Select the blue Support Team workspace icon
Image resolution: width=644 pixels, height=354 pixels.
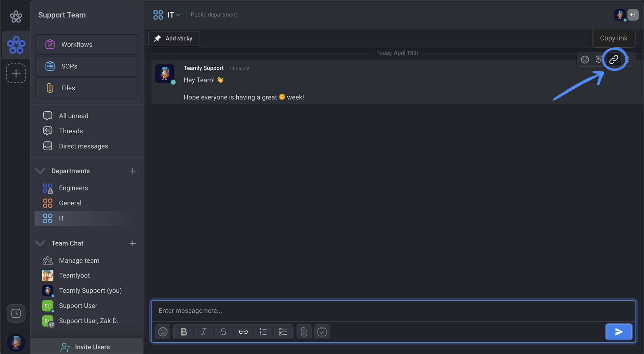[x=16, y=45]
